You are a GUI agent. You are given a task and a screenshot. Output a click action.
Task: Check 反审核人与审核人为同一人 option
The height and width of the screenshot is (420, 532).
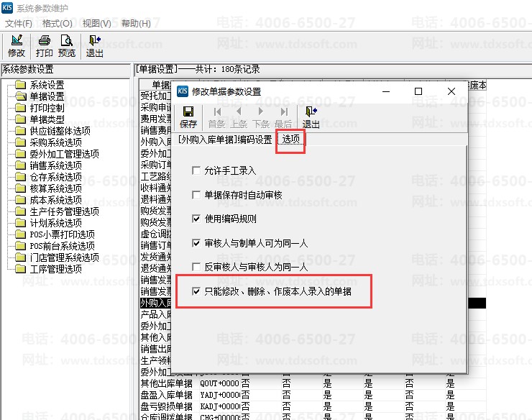click(196, 267)
